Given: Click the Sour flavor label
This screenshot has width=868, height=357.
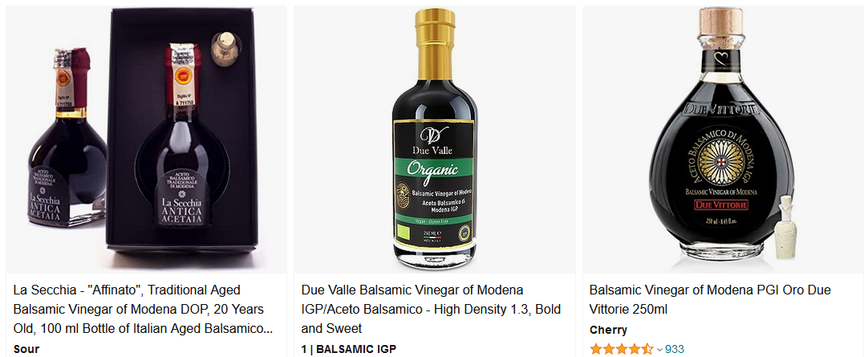Looking at the screenshot, I should pos(26,349).
